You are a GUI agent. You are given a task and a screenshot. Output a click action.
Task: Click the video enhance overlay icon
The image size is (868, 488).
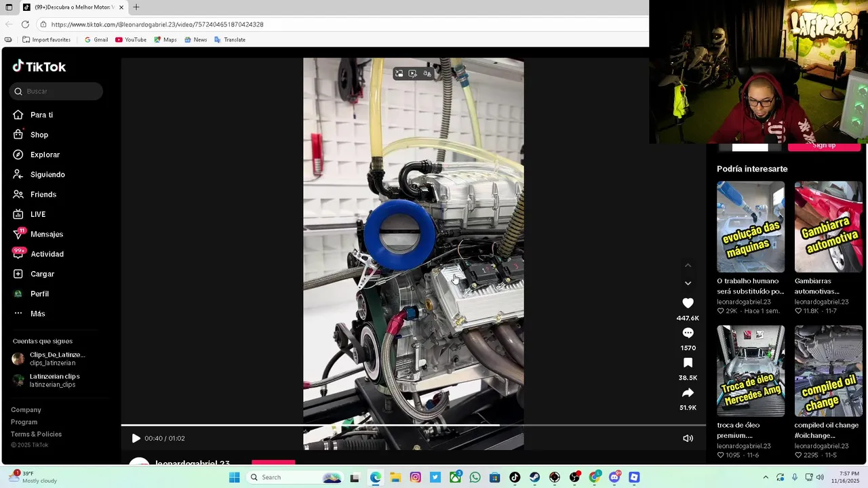coord(412,73)
